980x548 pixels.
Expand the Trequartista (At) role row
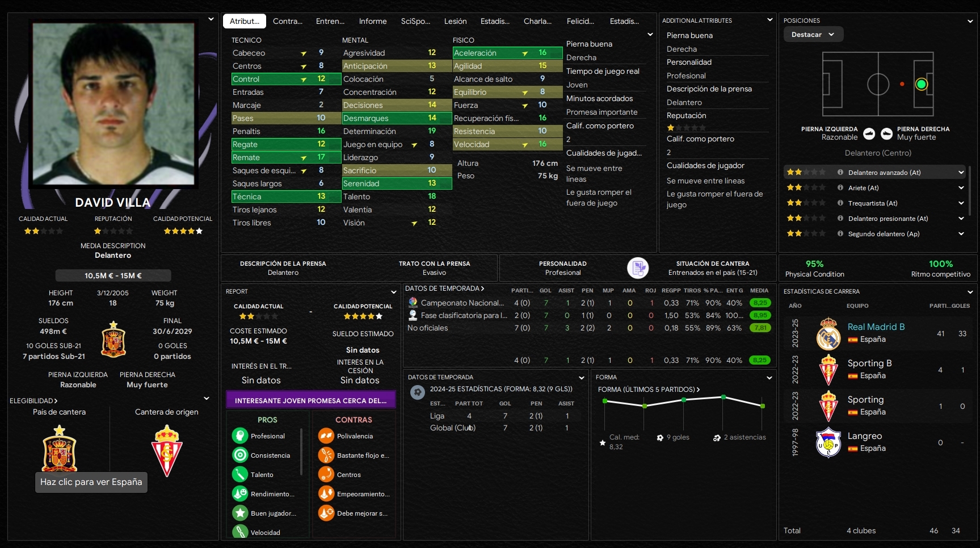pos(961,203)
